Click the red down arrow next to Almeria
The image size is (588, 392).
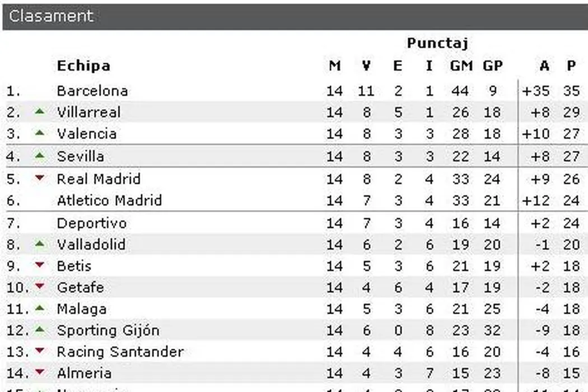tap(39, 373)
